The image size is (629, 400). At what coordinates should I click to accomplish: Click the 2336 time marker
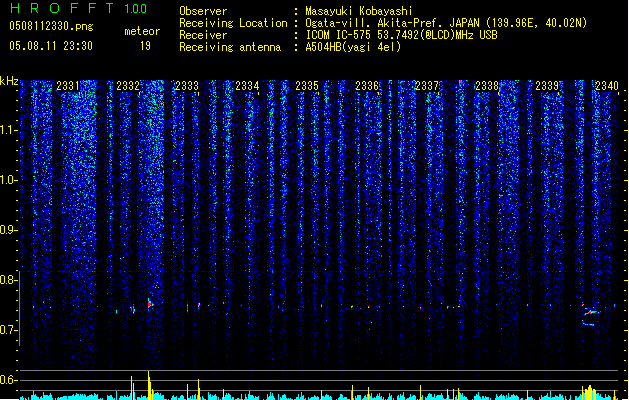[x=367, y=86]
